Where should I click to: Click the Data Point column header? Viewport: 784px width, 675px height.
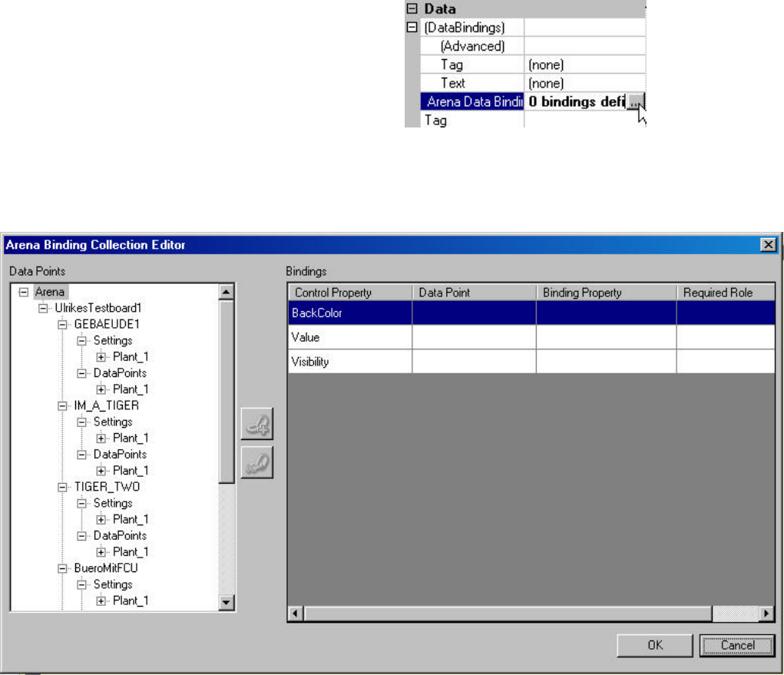[x=473, y=293]
